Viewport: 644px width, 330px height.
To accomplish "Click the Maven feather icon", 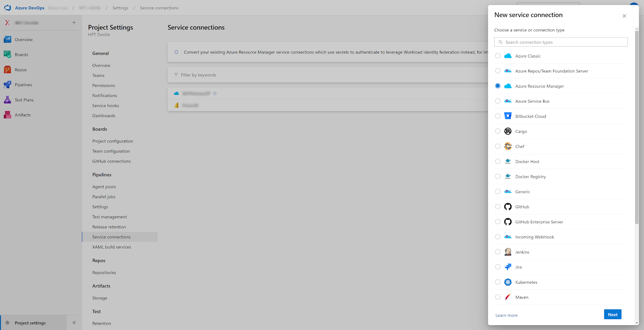I will (508, 297).
